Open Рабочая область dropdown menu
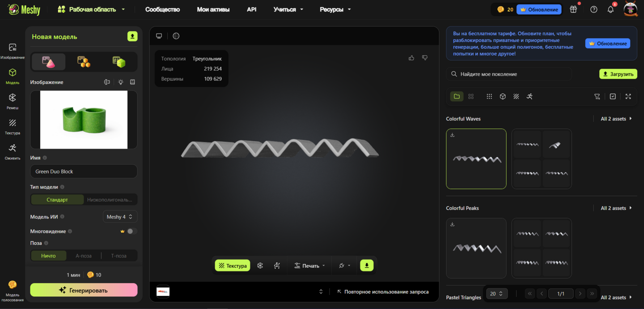This screenshot has height=309, width=644. point(91,9)
